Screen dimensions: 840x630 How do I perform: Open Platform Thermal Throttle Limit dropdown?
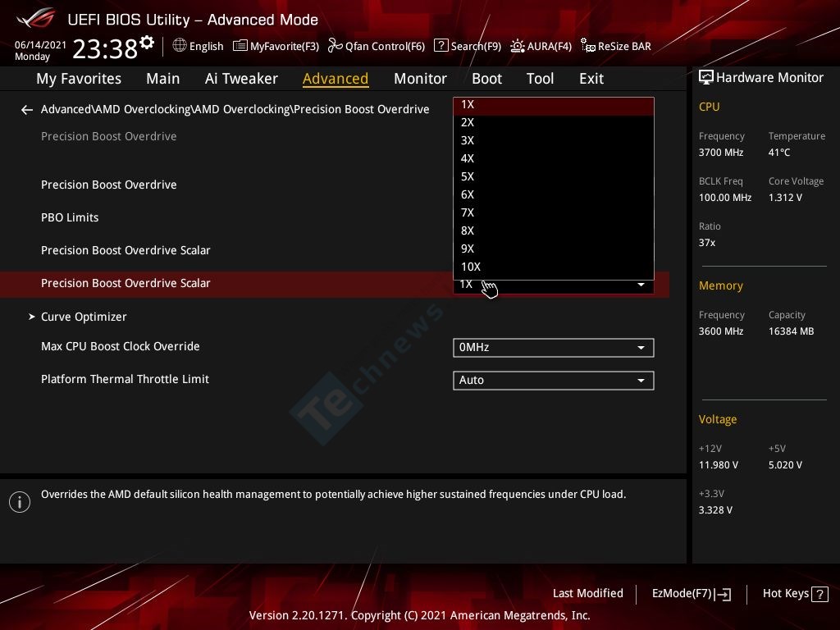click(x=554, y=381)
